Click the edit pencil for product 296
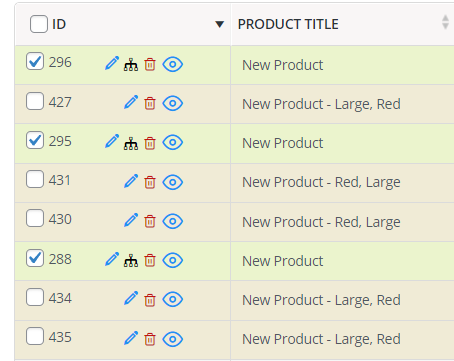Screen dimensions: 454x361 pyautogui.click(x=112, y=63)
